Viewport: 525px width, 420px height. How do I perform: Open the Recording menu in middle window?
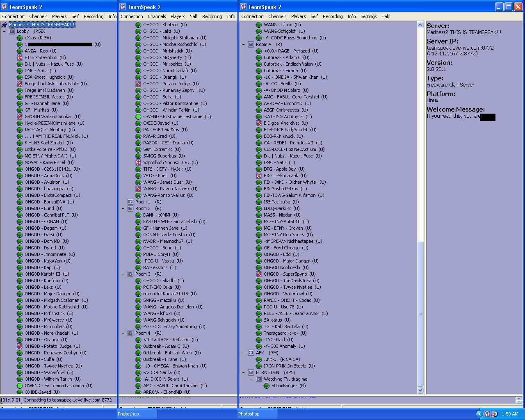point(212,16)
